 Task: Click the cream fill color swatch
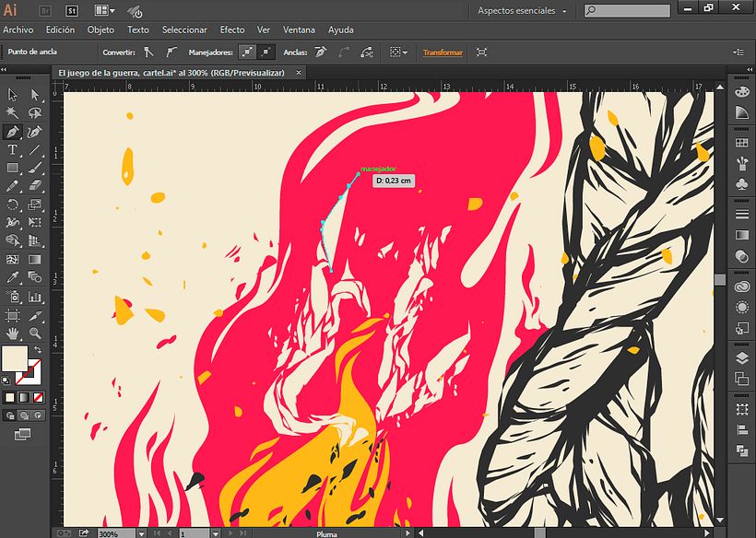[x=15, y=359]
